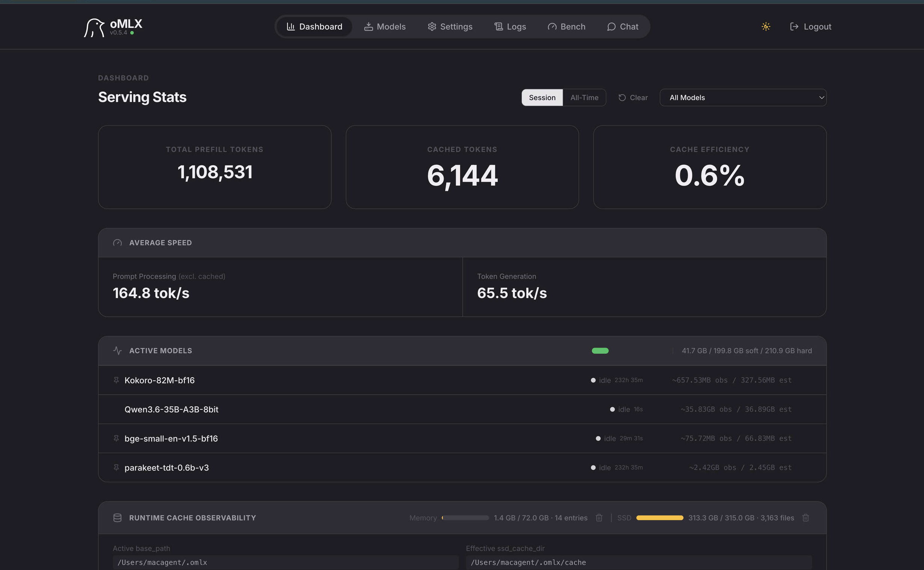Toggle pin icon for parakeet-tdt-0.6b-v3
924x570 pixels.
[x=116, y=467]
